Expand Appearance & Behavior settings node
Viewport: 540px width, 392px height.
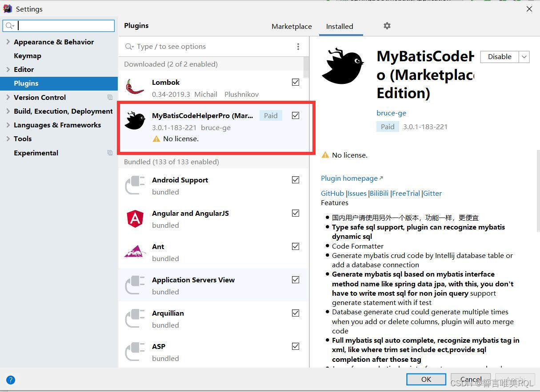pos(8,42)
